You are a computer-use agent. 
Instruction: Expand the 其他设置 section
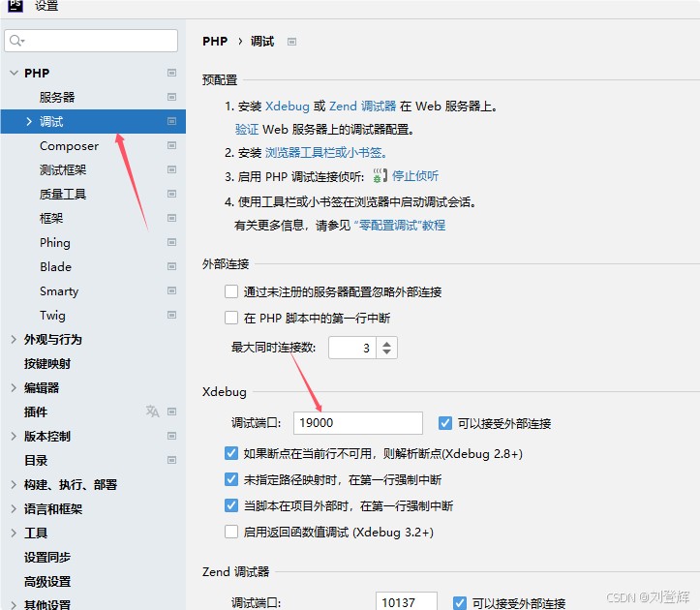(14, 604)
